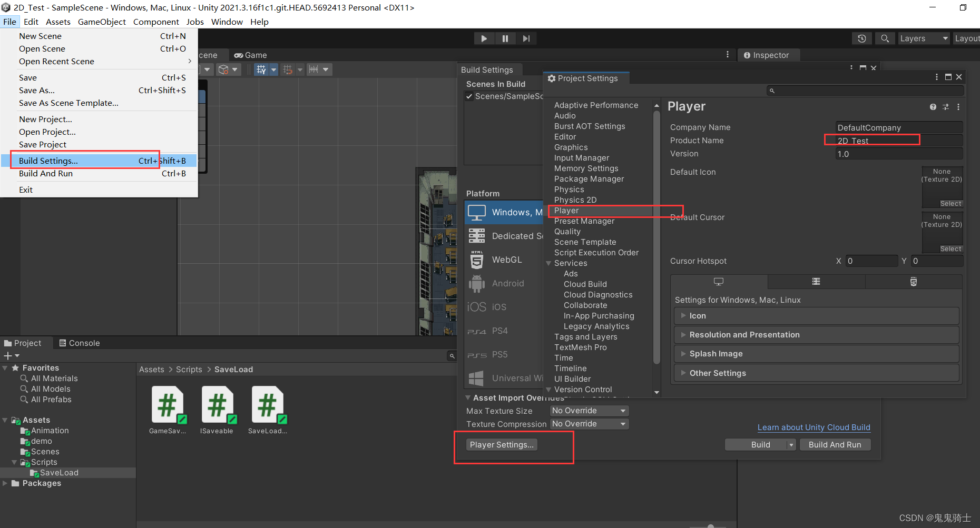Select the WebGL platform tab icon

[x=914, y=282]
